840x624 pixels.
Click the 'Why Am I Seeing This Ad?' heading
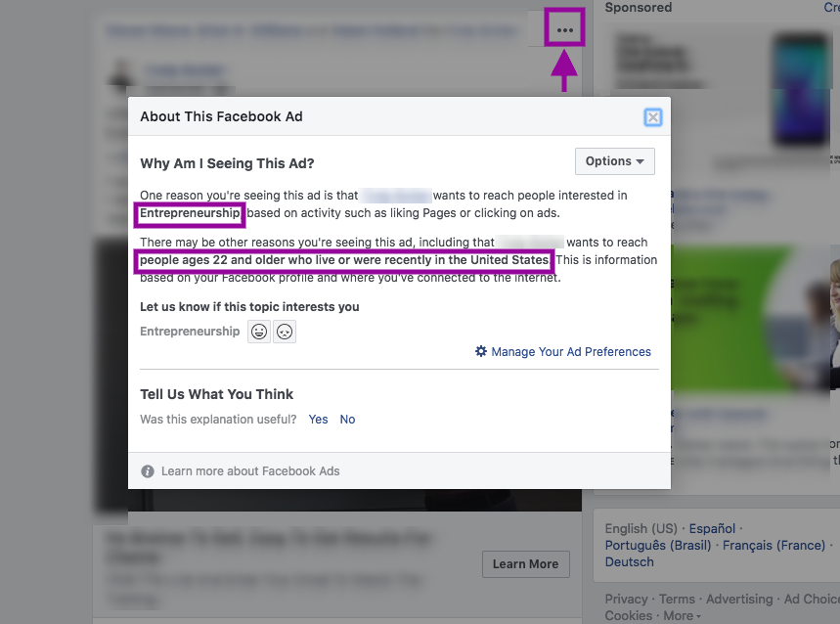pyautogui.click(x=227, y=163)
